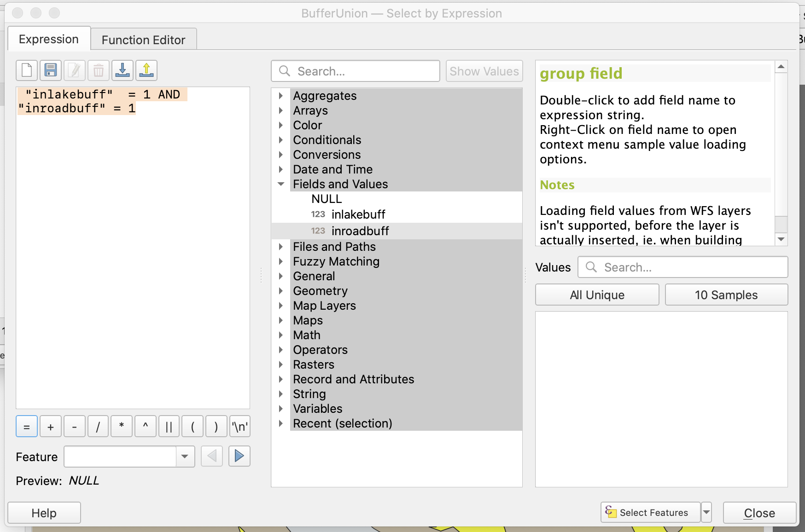Open Help for the expression dialog
Screen dimensions: 805x532
[44, 513]
